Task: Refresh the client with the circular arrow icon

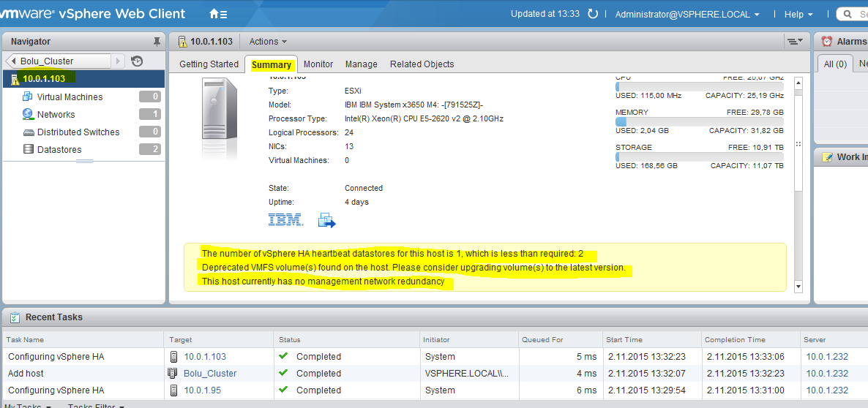Action: click(593, 14)
